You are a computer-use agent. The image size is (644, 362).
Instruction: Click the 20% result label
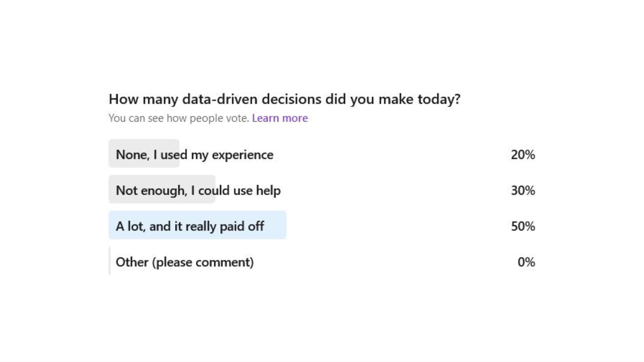click(x=523, y=155)
